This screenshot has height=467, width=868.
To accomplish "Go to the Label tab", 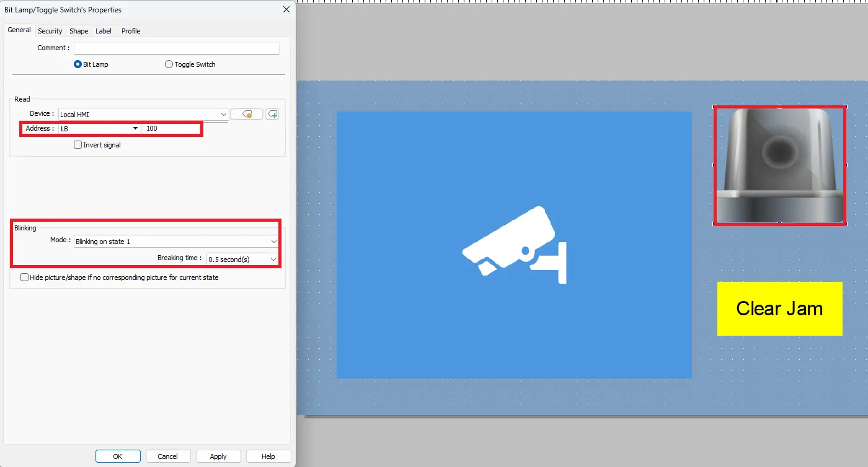I will (104, 31).
